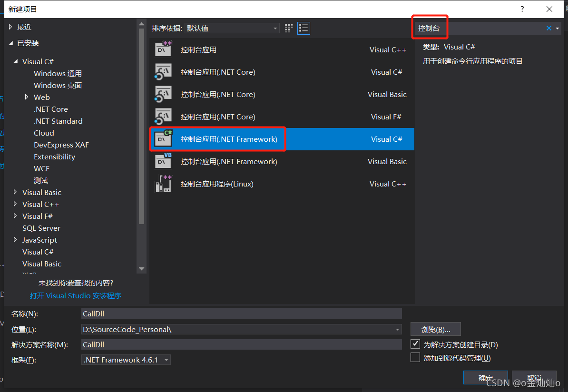Click the 名称 input field containing CallDll
The height and width of the screenshot is (392, 568).
click(x=241, y=314)
